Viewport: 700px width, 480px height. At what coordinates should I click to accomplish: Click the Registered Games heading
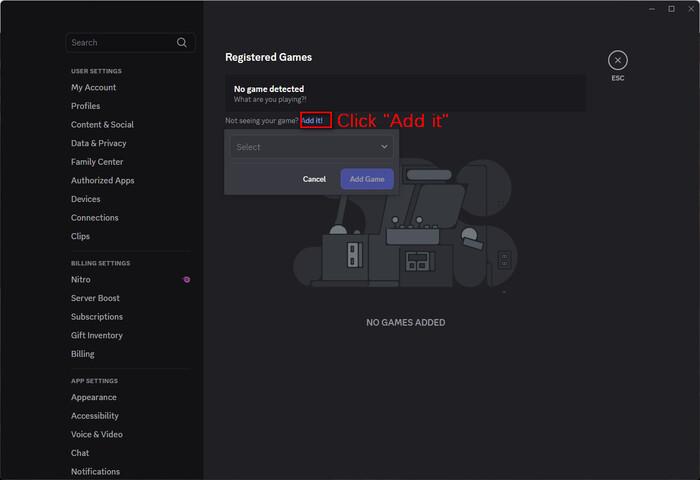click(x=268, y=57)
